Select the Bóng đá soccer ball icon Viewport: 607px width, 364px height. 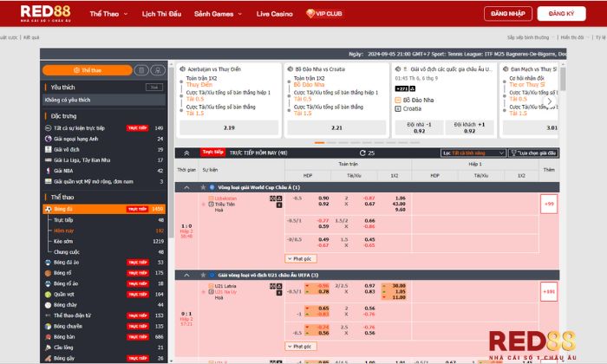pyautogui.click(x=48, y=209)
